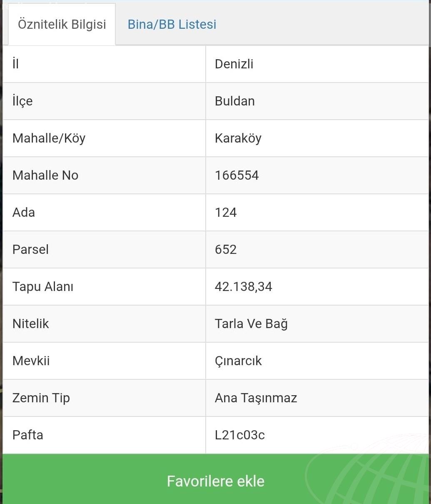Click the Mahalle/Köy row label

tap(49, 138)
